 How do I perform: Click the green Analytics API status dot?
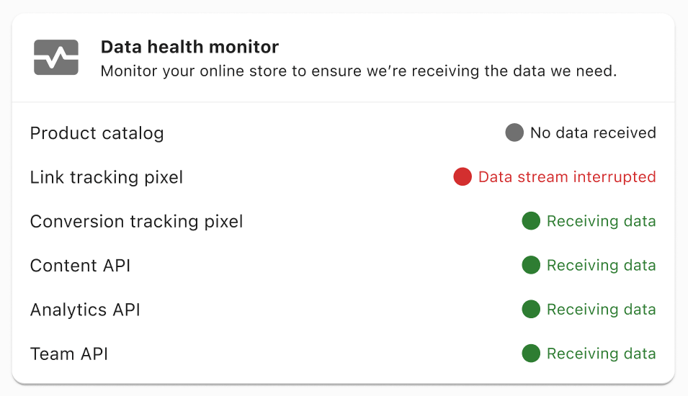531,309
